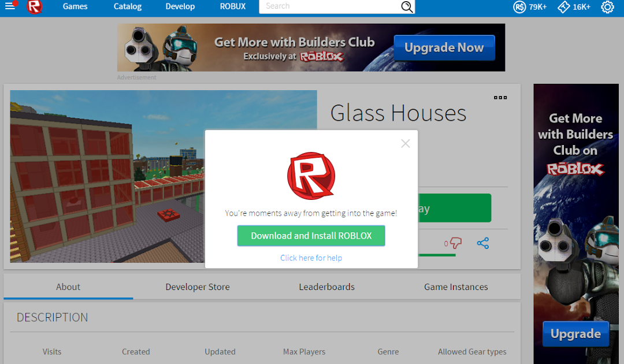The width and height of the screenshot is (624, 364).
Task: Click the Created label
Action: 136,352
